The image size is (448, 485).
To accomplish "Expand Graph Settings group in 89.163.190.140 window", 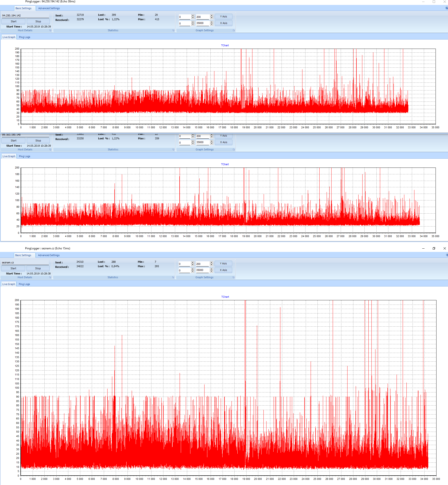I will [x=234, y=150].
